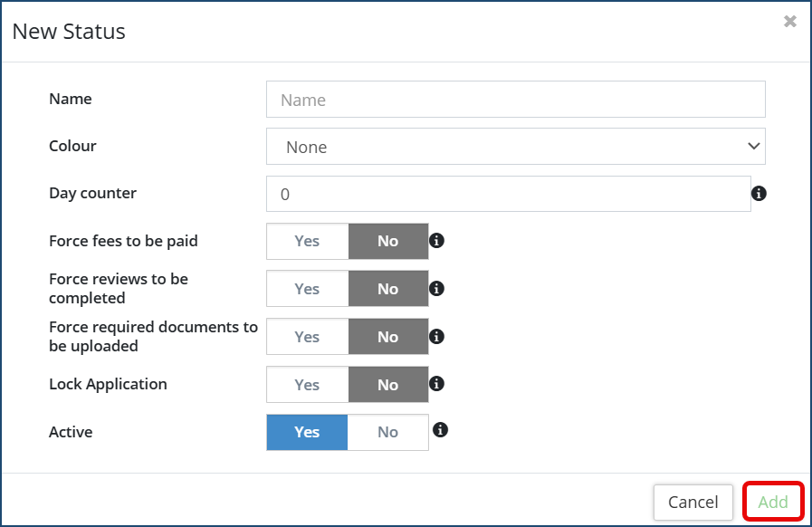Set Active status to No
This screenshot has height=527, width=812.
pyautogui.click(x=388, y=432)
